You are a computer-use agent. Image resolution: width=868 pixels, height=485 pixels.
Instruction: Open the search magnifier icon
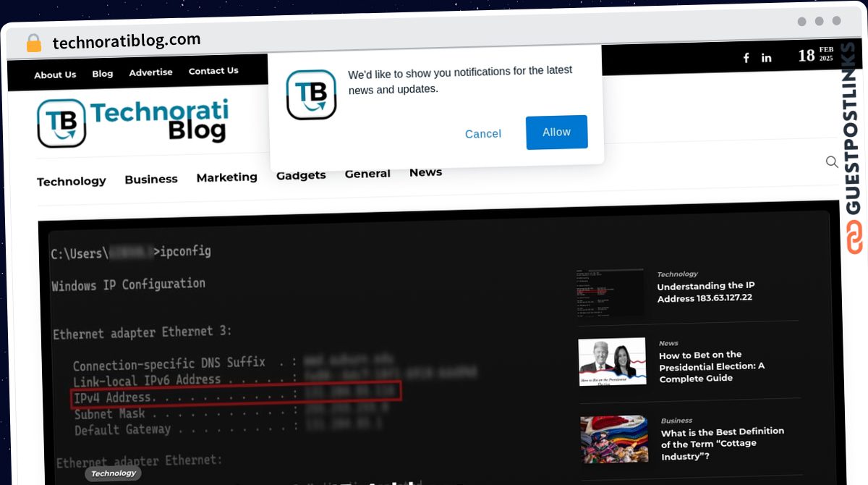pyautogui.click(x=832, y=161)
